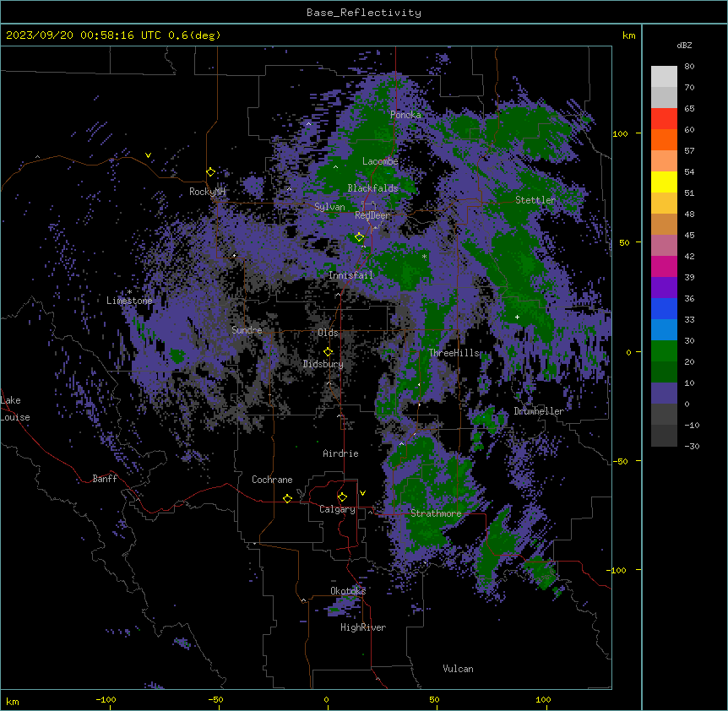Click the violet 36-39 dBZ legend swatch
The width and height of the screenshot is (728, 711).
664,288
